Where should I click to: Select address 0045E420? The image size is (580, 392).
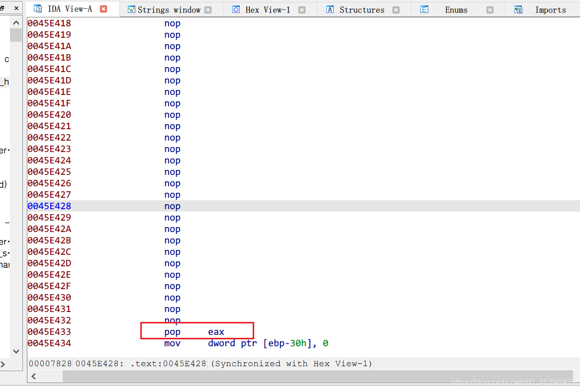pyautogui.click(x=49, y=115)
